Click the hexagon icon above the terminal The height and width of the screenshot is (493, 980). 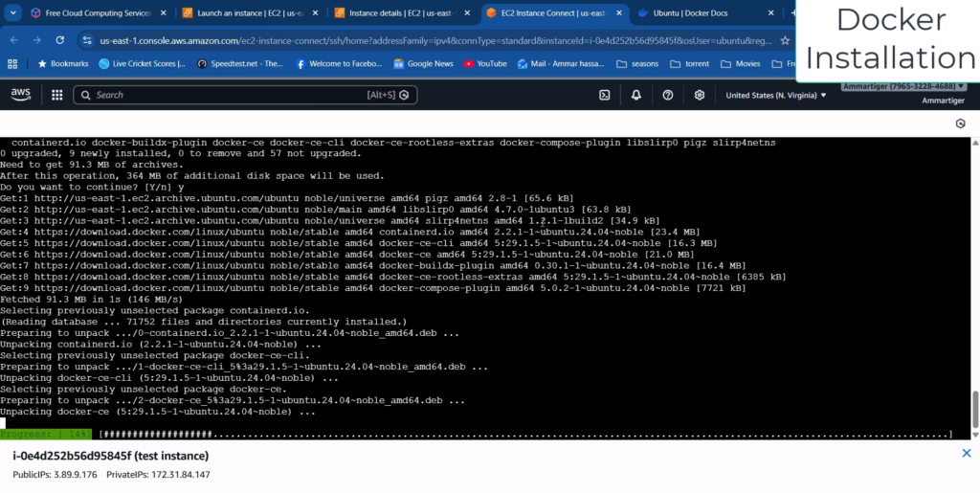pos(961,123)
